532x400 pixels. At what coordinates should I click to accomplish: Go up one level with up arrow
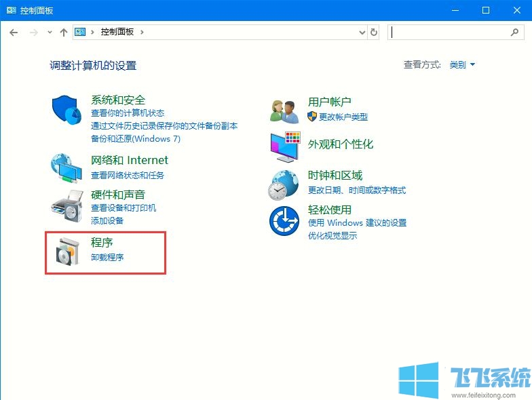pyautogui.click(x=64, y=32)
